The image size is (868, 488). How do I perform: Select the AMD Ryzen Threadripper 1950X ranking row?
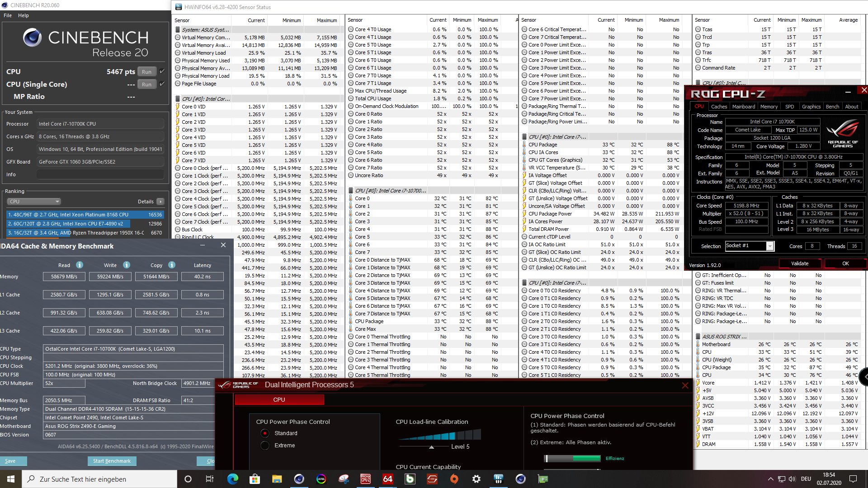point(85,233)
